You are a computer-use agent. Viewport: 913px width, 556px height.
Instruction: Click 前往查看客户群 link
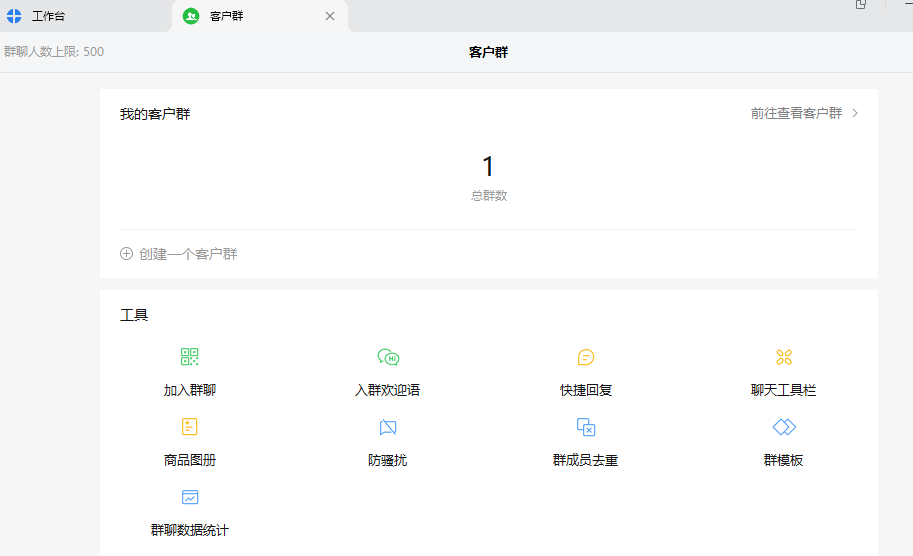[796, 114]
